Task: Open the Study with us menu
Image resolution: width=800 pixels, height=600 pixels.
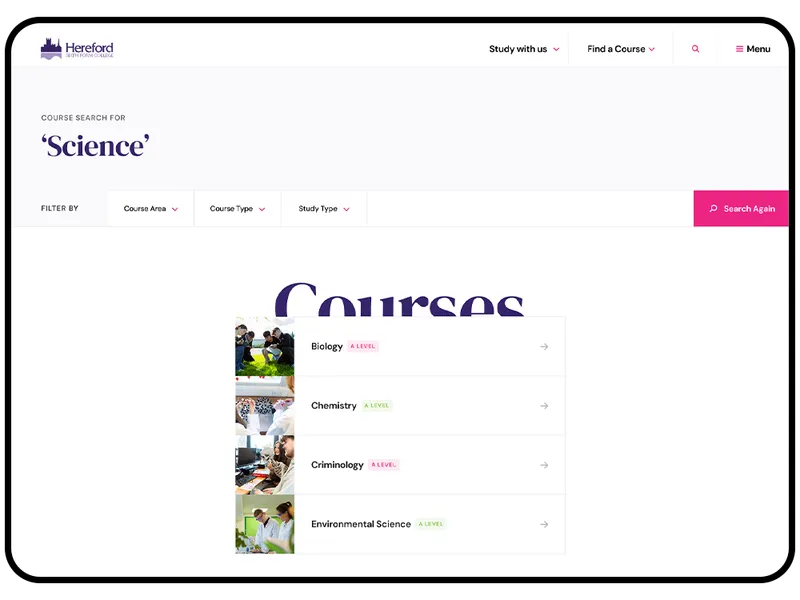Action: click(521, 48)
